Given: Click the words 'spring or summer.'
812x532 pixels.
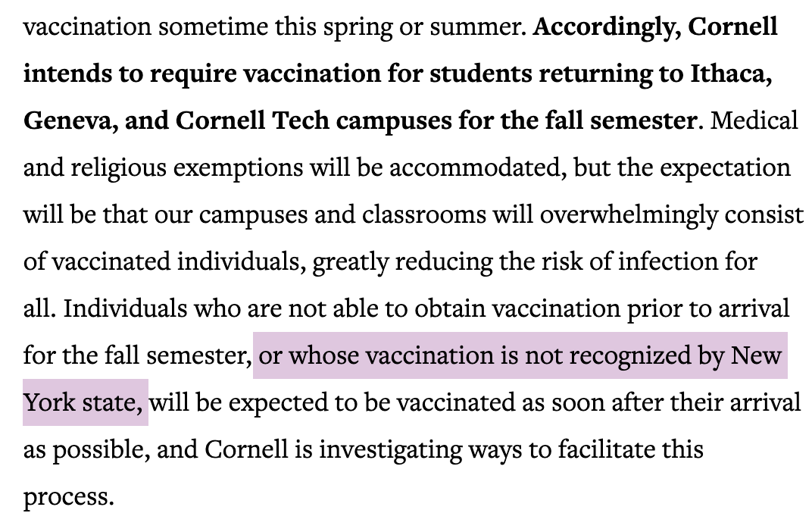Looking at the screenshot, I should point(425,27).
